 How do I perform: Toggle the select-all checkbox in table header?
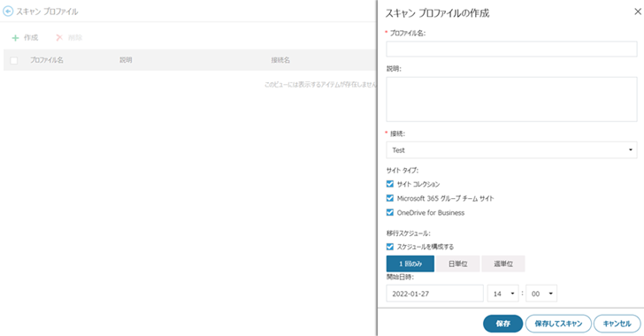(14, 60)
